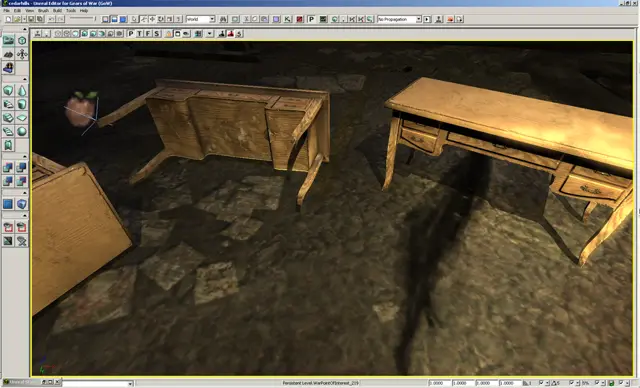Image resolution: width=640 pixels, height=388 pixels.
Task: Open the Brush menu
Action: (x=43, y=11)
